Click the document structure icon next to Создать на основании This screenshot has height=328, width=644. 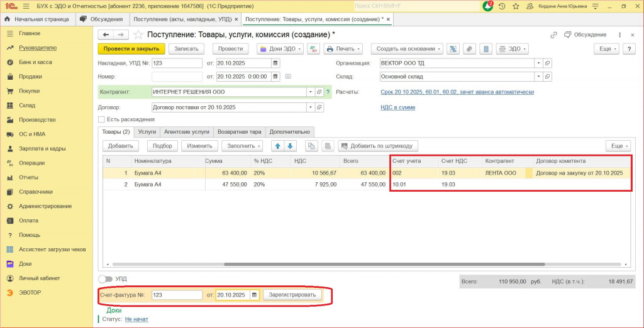click(x=453, y=49)
